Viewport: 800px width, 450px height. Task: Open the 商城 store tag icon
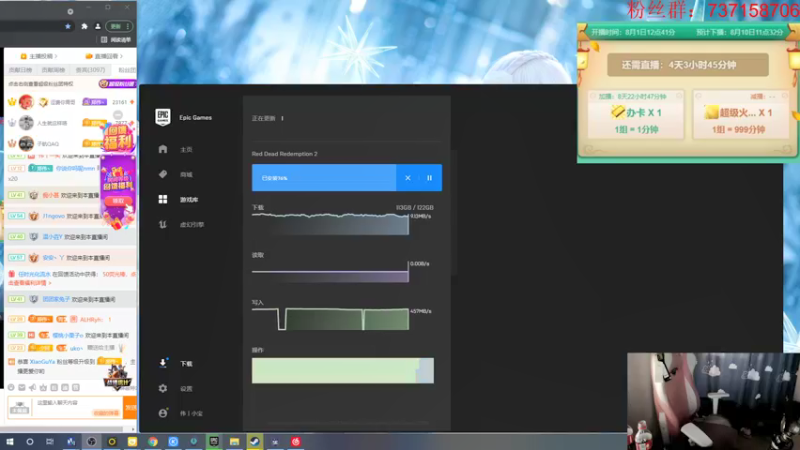point(163,174)
